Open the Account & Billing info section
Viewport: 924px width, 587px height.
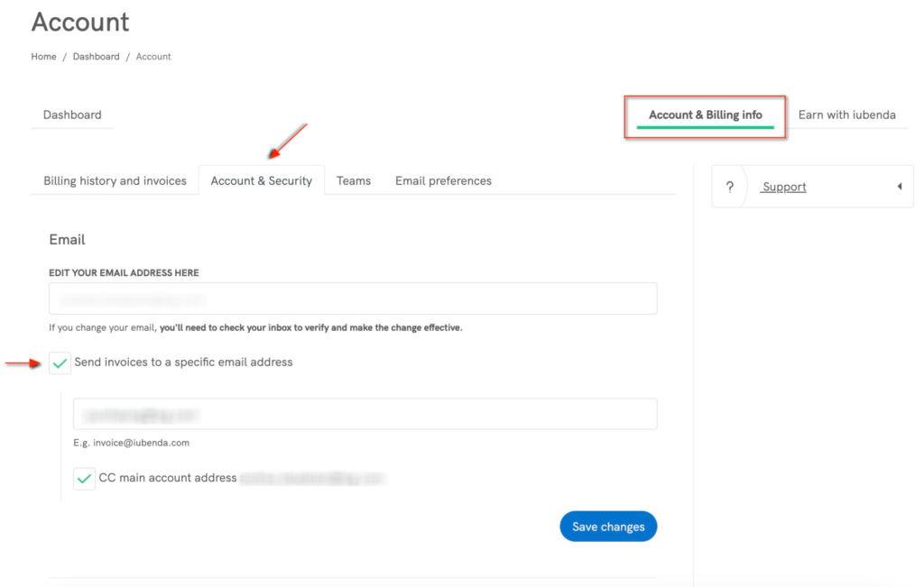705,115
